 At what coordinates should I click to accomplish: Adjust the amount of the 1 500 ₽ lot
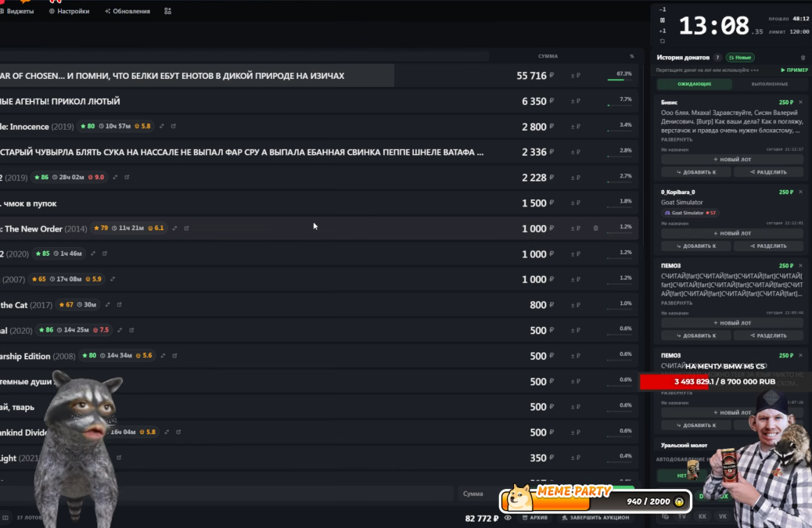point(575,203)
